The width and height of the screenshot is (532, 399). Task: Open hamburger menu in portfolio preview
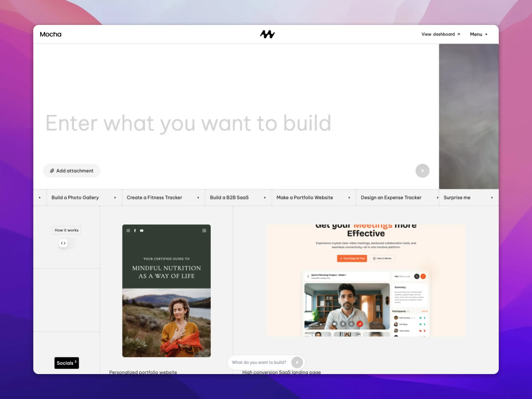pyautogui.click(x=204, y=231)
